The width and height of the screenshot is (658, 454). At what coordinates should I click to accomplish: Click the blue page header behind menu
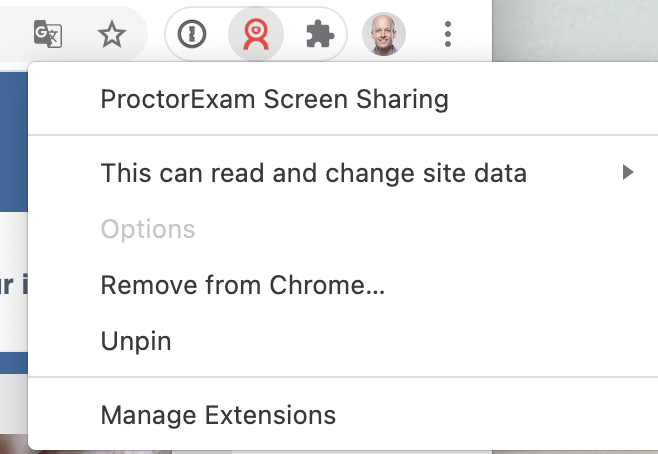pos(14,141)
